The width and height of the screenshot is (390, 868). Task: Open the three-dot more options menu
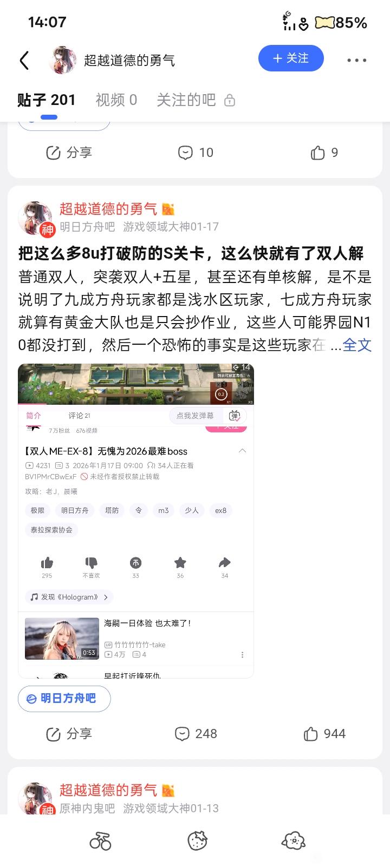(356, 60)
